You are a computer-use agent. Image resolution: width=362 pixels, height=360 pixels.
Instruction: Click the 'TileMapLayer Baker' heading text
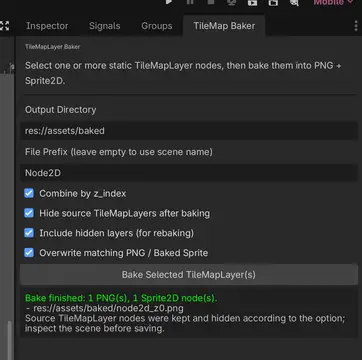pyautogui.click(x=53, y=47)
